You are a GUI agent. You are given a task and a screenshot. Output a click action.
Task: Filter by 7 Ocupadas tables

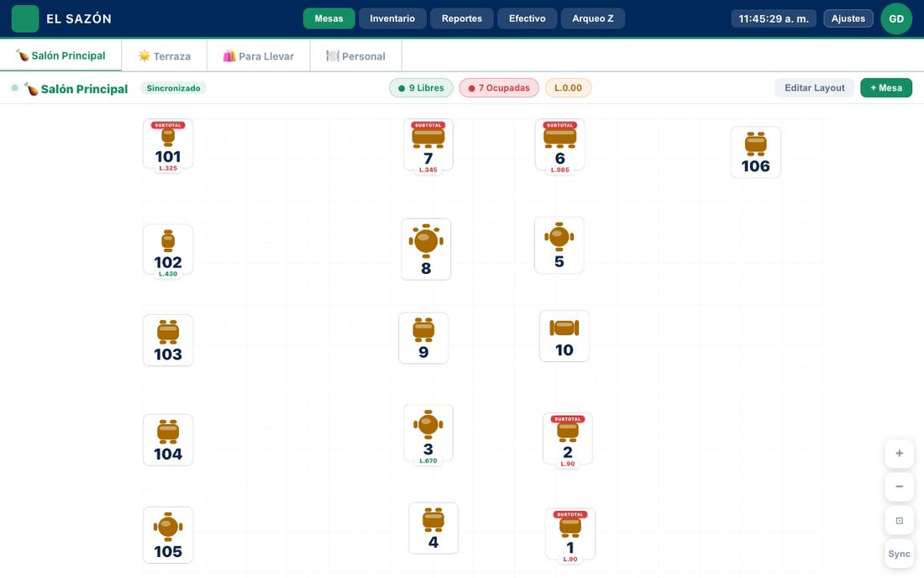tap(499, 87)
